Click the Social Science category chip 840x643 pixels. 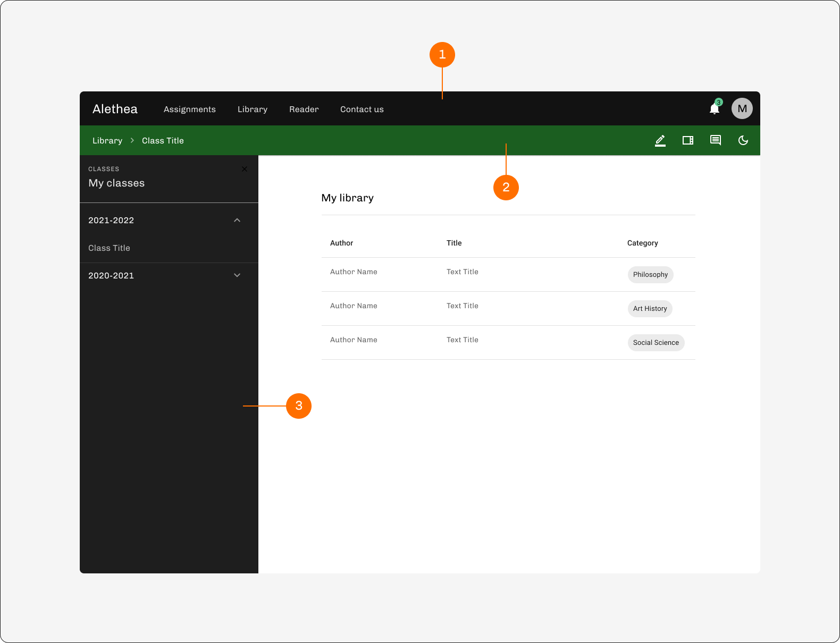[656, 342]
